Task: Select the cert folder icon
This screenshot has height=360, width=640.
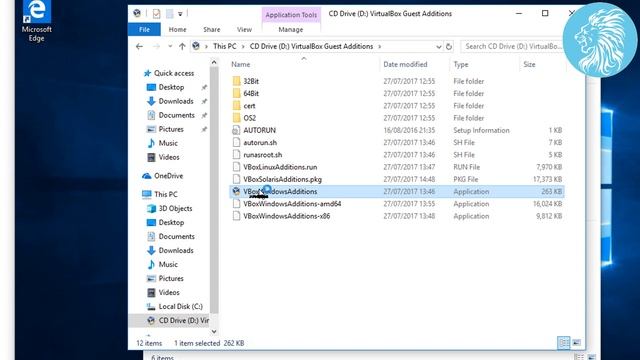Action: (x=236, y=106)
